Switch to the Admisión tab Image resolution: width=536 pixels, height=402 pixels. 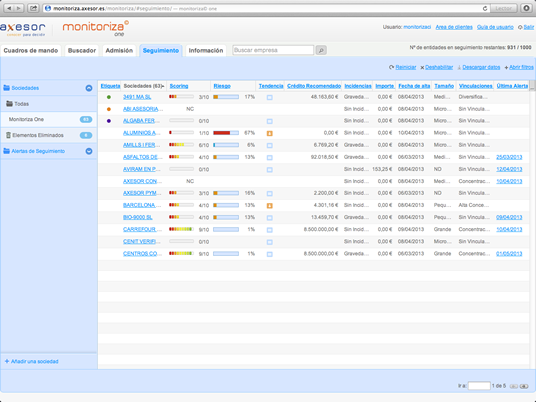[x=119, y=51]
